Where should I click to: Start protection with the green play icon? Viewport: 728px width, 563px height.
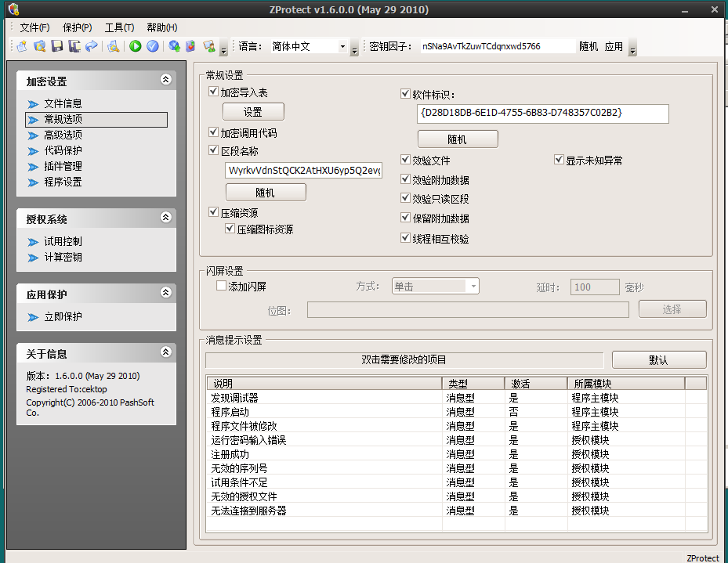(135, 45)
